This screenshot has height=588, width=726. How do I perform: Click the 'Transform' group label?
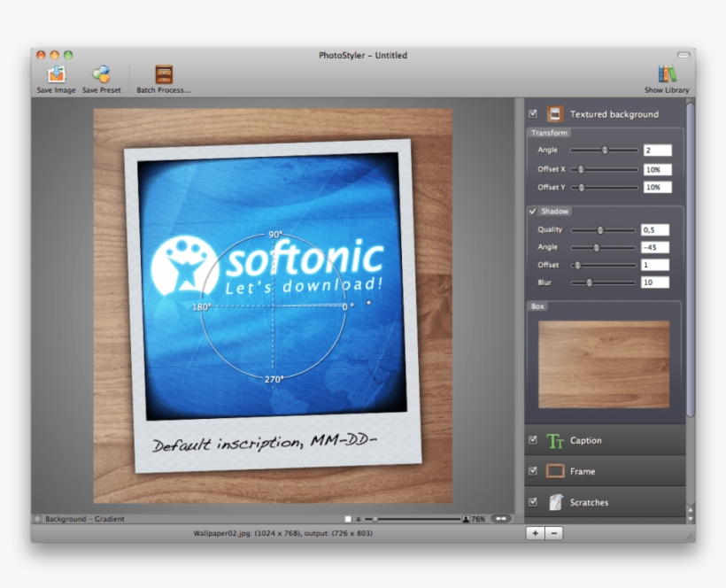tap(549, 133)
